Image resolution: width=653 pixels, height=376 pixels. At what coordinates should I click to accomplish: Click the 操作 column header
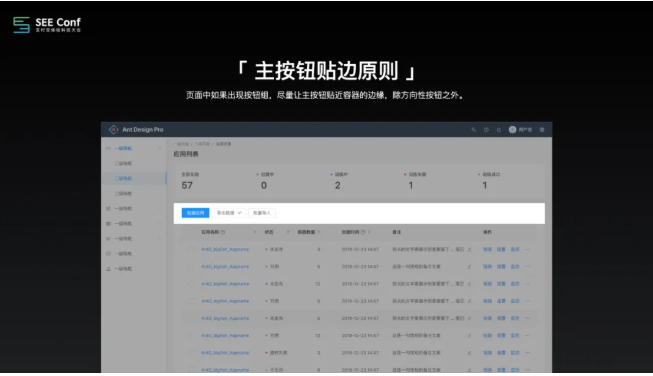[487, 232]
